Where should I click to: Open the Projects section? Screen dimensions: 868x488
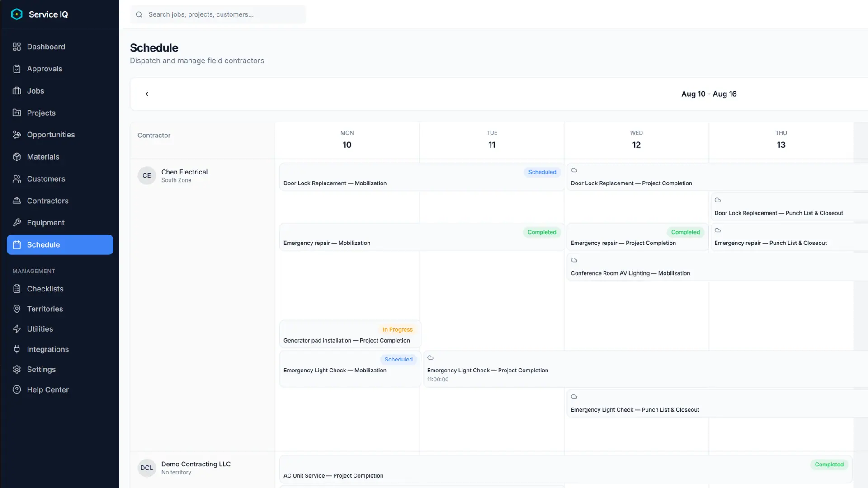coord(60,113)
